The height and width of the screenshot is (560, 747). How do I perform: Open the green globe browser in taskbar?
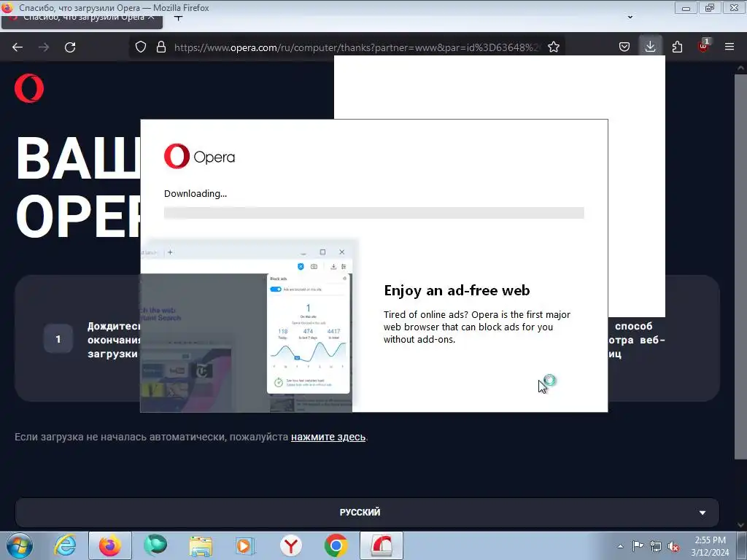(155, 545)
